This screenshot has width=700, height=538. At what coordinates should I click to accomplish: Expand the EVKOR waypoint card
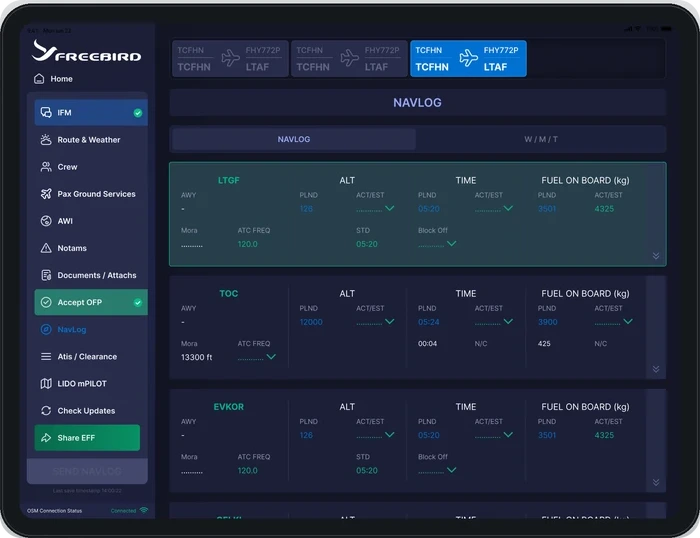[x=656, y=482]
